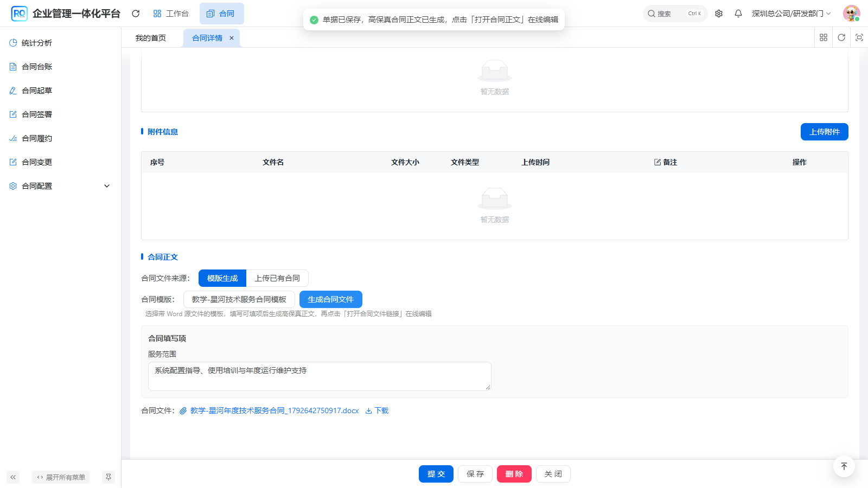
Task: Click 展开所有菜单 at sidebar bottom
Action: pos(61,477)
